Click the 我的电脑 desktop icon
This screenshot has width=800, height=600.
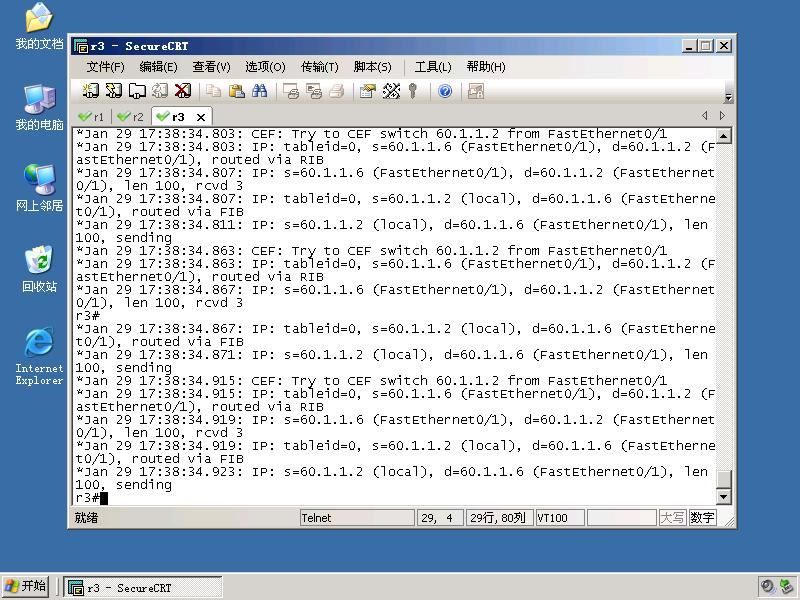coord(39,107)
